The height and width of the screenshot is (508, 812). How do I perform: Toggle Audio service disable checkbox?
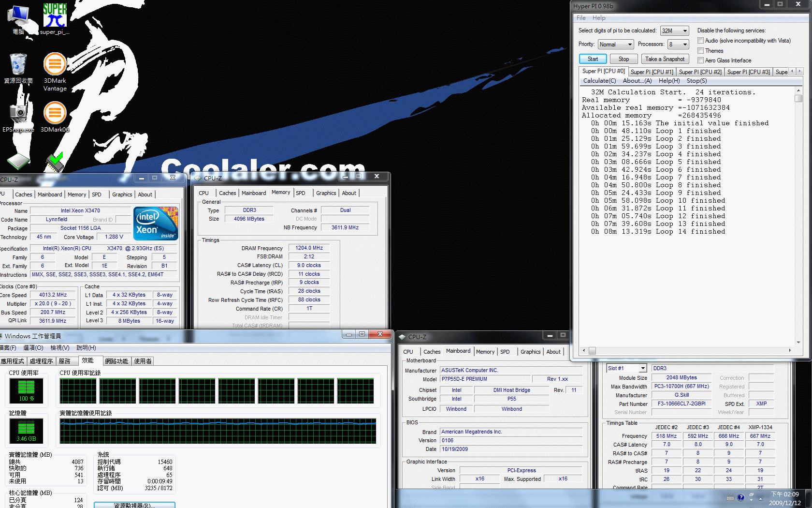coord(700,41)
